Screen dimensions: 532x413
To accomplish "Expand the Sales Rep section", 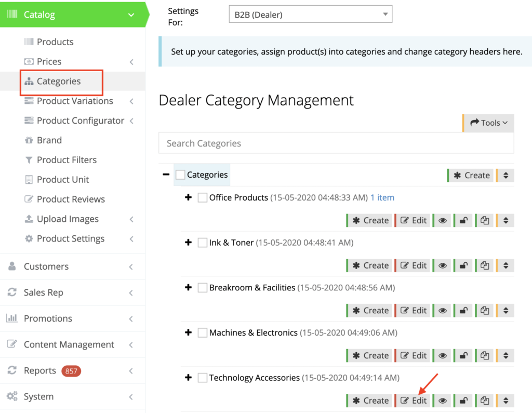I will coord(73,292).
